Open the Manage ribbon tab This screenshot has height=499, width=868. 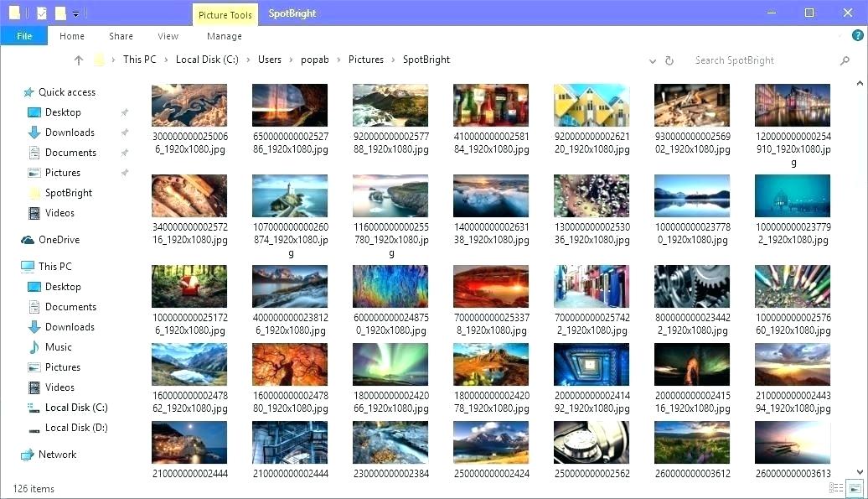[225, 36]
